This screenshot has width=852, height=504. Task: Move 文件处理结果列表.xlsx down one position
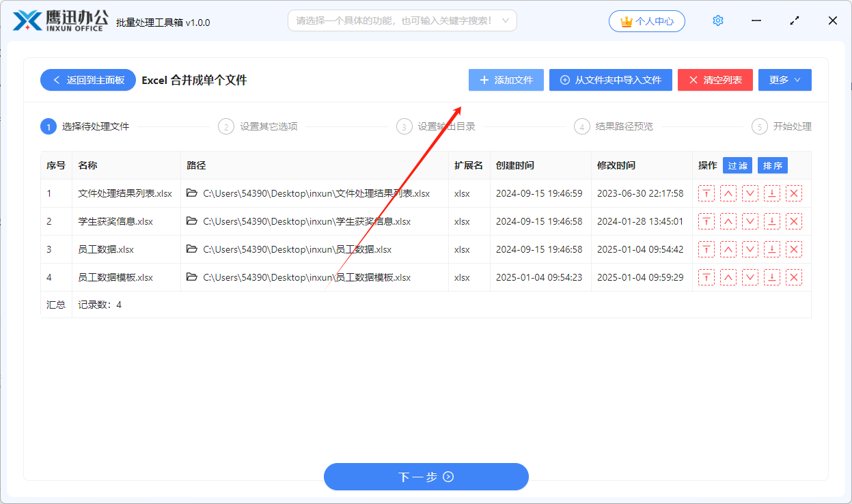pyautogui.click(x=750, y=193)
